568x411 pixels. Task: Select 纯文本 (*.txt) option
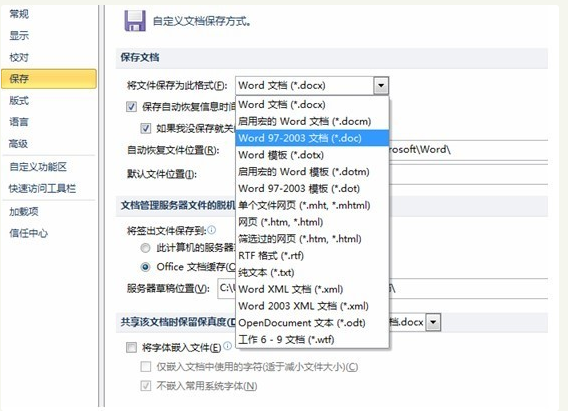click(312, 272)
